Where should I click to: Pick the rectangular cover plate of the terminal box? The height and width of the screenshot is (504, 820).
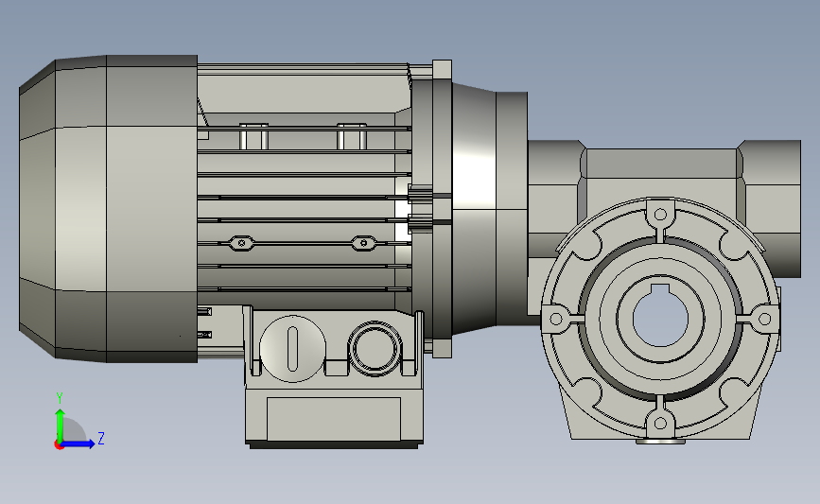click(334, 418)
